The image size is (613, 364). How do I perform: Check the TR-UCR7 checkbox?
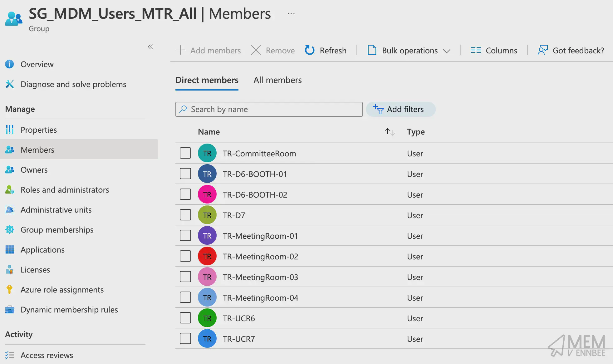coord(185,338)
